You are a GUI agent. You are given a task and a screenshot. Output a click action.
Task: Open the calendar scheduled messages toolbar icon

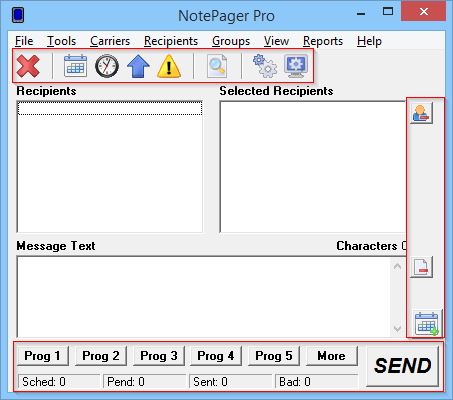(75, 66)
